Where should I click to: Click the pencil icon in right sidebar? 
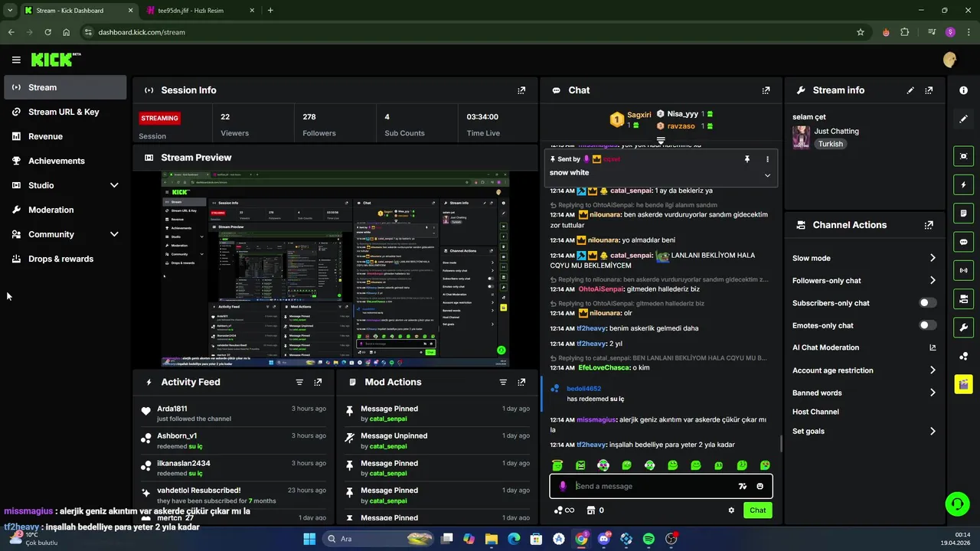963,119
